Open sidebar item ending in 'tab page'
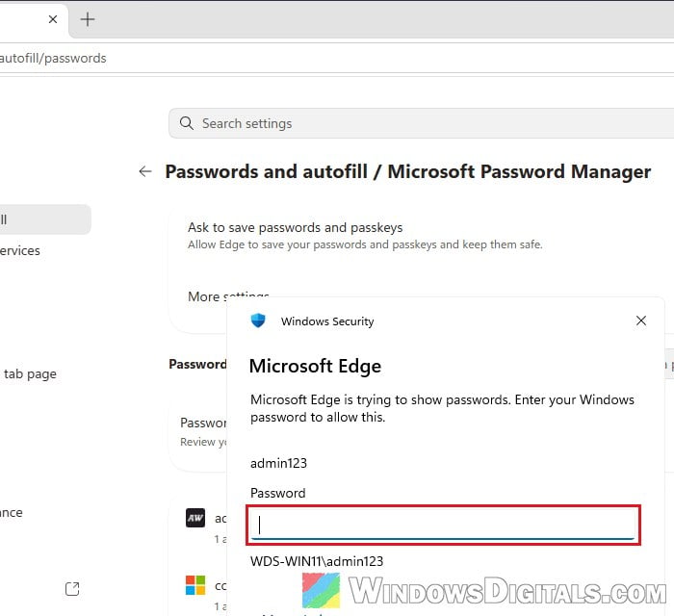 click(x=30, y=373)
